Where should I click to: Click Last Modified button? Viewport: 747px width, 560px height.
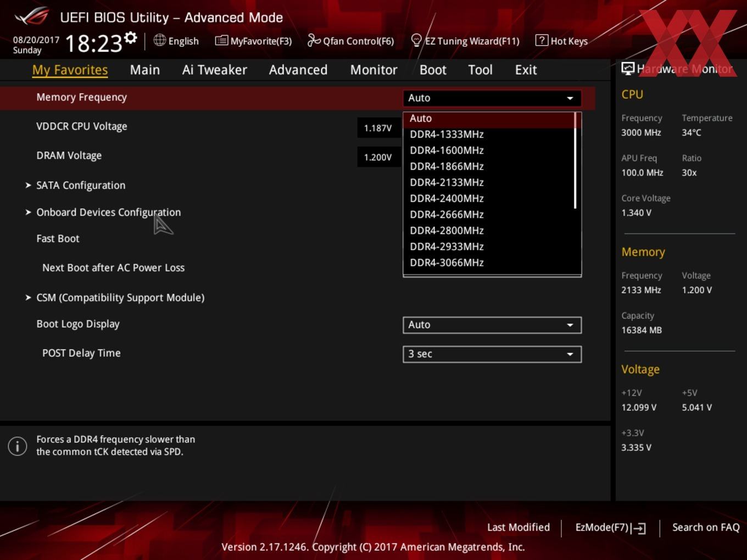click(x=518, y=528)
